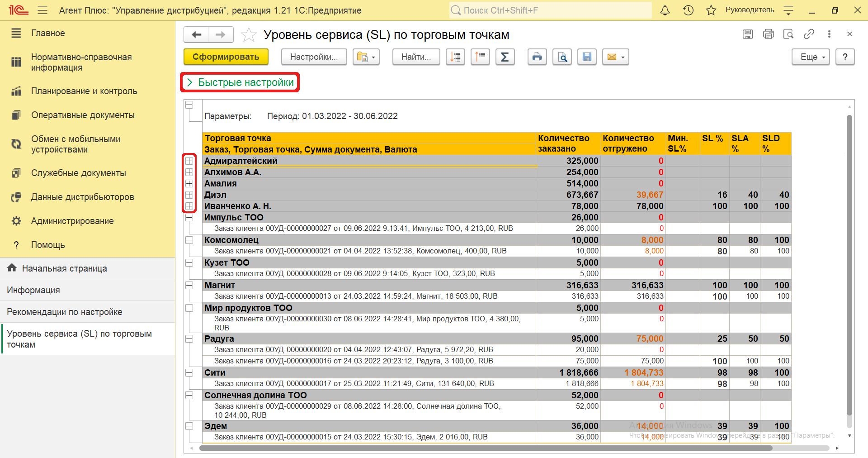Open Данные дистрибьюторов section
This screenshot has height=458, width=868.
click(87, 197)
